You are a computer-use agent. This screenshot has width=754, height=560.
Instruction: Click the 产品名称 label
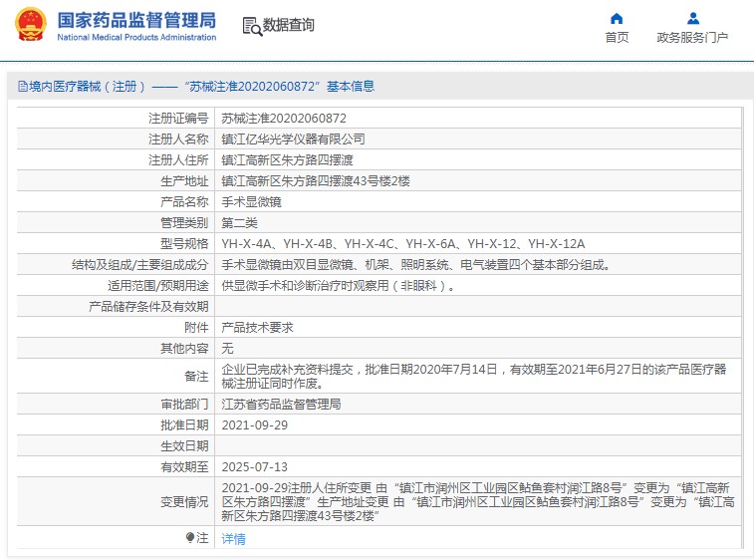[184, 202]
